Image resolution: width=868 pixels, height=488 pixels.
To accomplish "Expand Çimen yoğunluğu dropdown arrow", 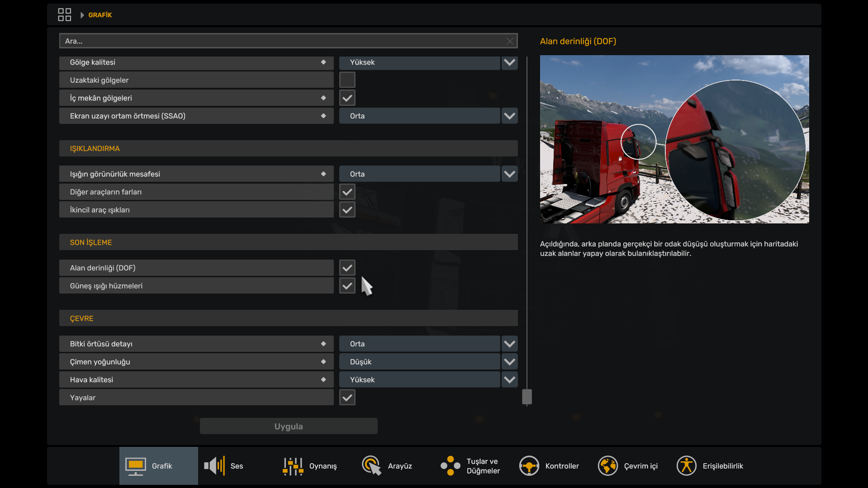I will click(x=510, y=362).
